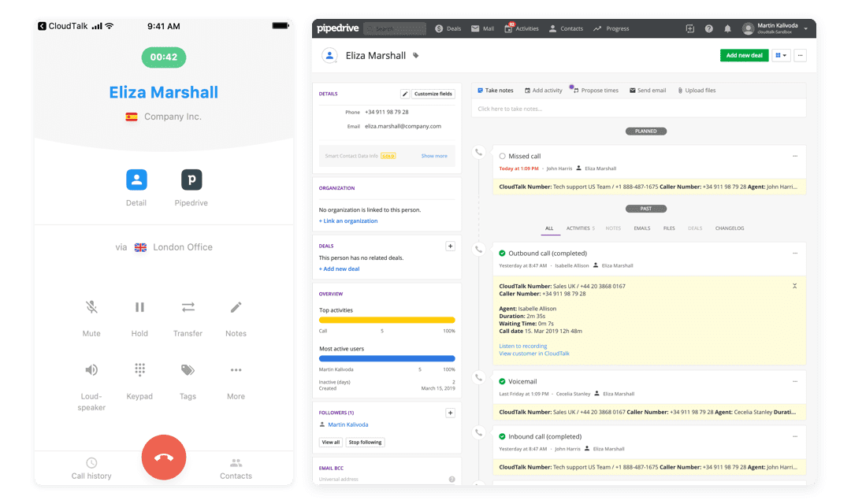The width and height of the screenshot is (851, 504).
Task: Toggle the Inbound call completed checkmark
Action: (x=502, y=437)
